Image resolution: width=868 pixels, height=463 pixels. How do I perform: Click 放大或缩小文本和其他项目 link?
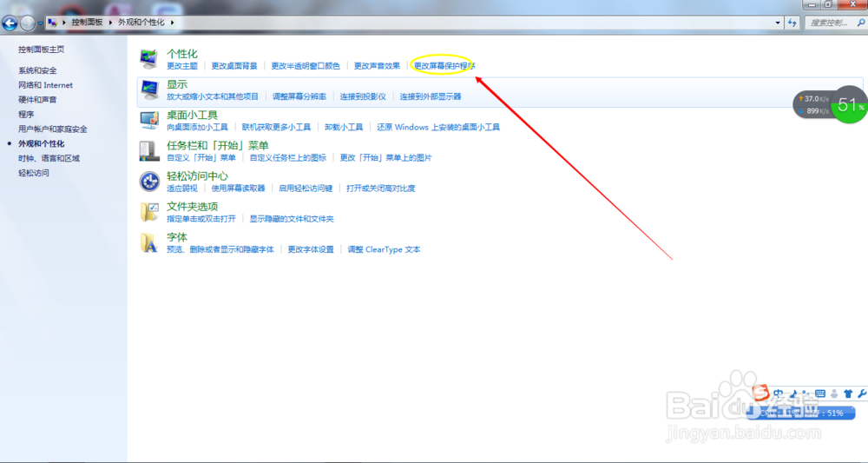click(x=213, y=96)
